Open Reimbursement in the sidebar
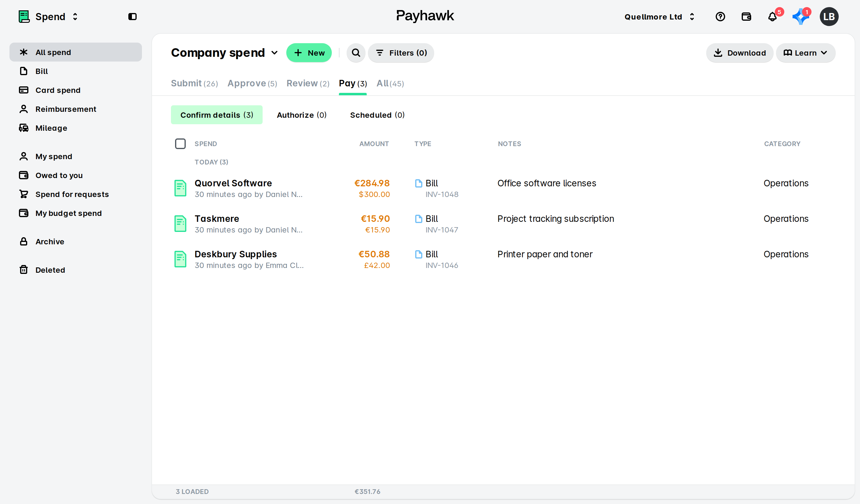The width and height of the screenshot is (860, 504). coord(76,109)
